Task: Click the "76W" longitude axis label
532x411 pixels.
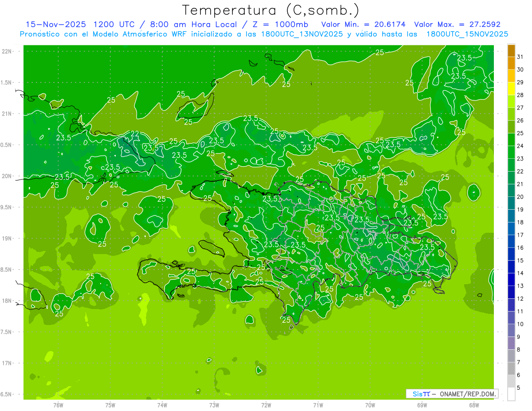Action: pyautogui.click(x=58, y=405)
